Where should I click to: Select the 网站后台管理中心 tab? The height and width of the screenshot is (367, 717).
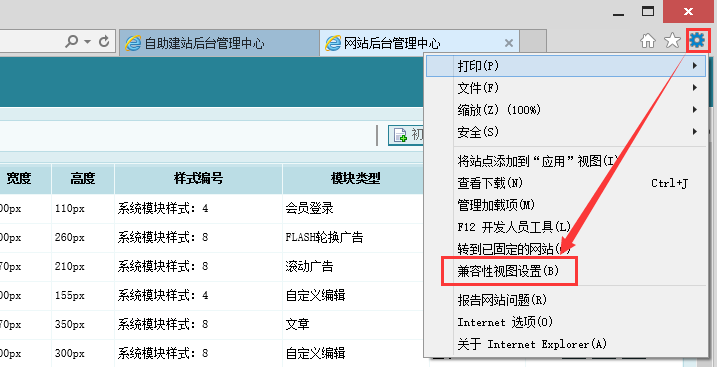pyautogui.click(x=419, y=43)
